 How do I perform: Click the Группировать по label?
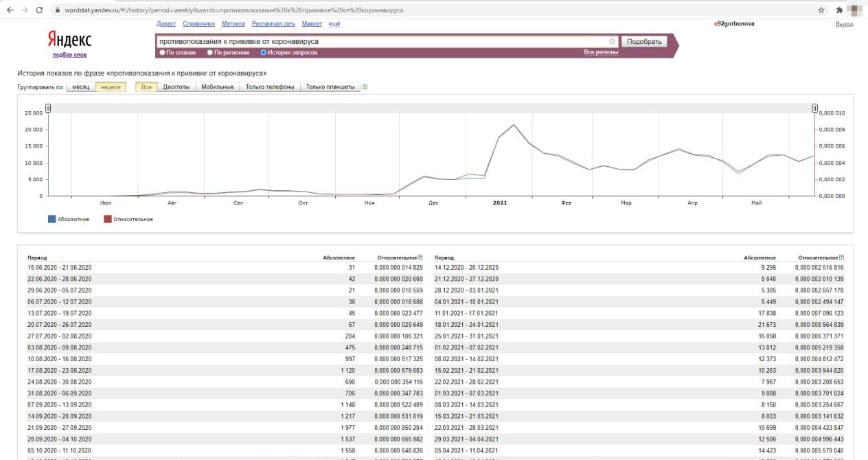41,87
